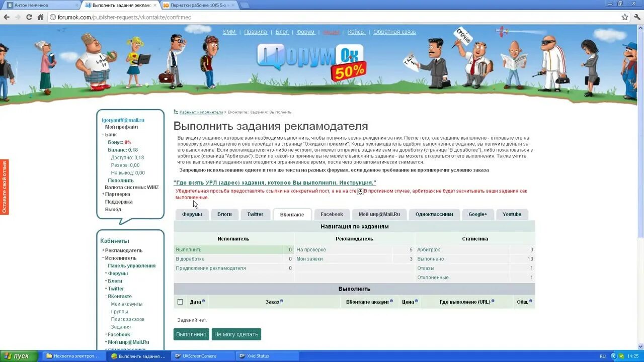Click the ФорумОк logo
Screen dimensions: 644x362
[x=312, y=62]
